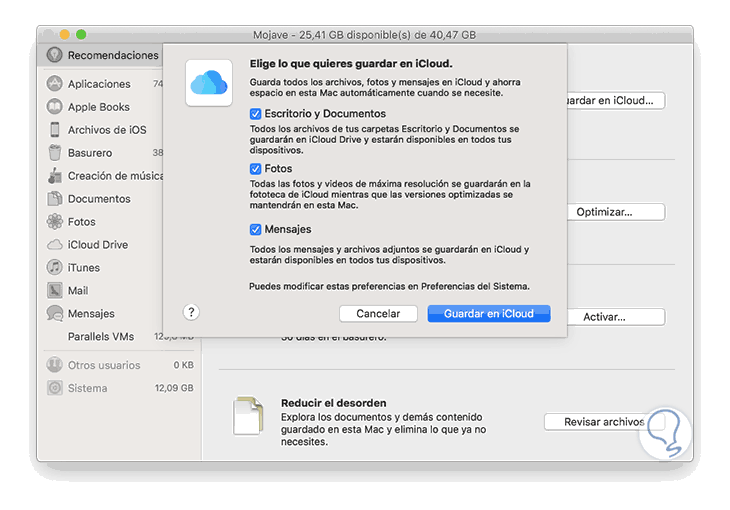Open the help question mark button
The height and width of the screenshot is (510, 730).
coord(191,312)
